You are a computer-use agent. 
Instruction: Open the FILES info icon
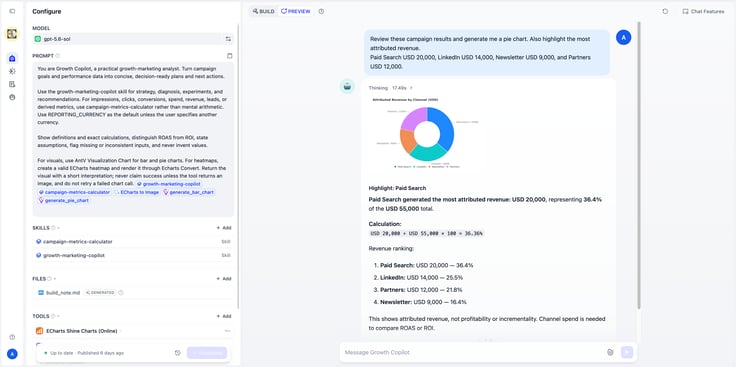49,278
